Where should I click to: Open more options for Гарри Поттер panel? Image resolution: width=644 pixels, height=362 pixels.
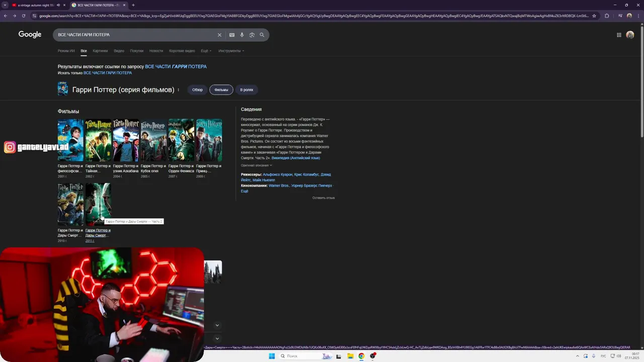pyautogui.click(x=179, y=90)
